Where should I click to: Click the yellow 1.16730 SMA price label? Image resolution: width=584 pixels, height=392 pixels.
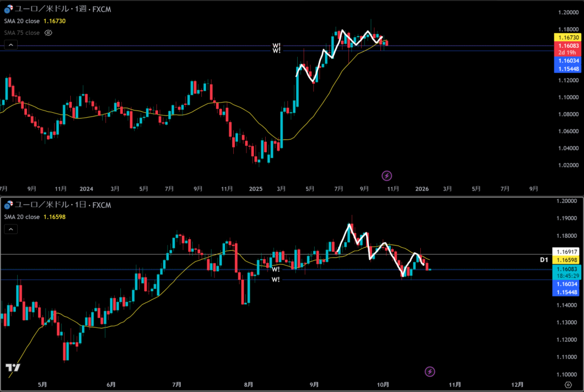pos(567,37)
